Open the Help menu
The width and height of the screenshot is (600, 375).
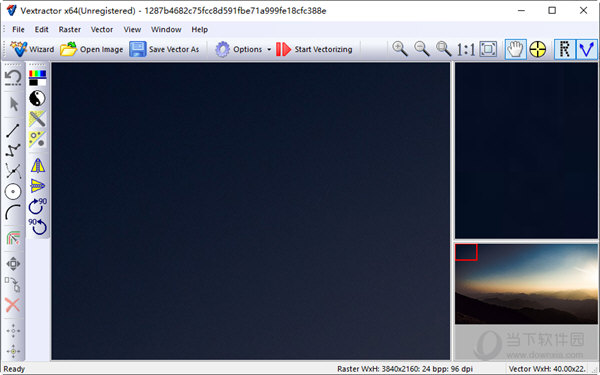200,29
